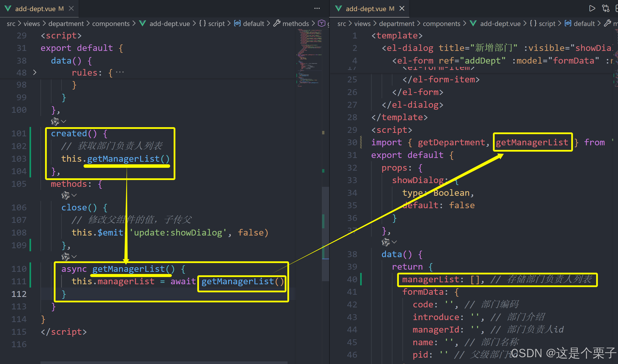Image resolution: width=618 pixels, height=364 pixels.
Task: Open the left editor's More Actions ellipsis
Action: [x=317, y=9]
